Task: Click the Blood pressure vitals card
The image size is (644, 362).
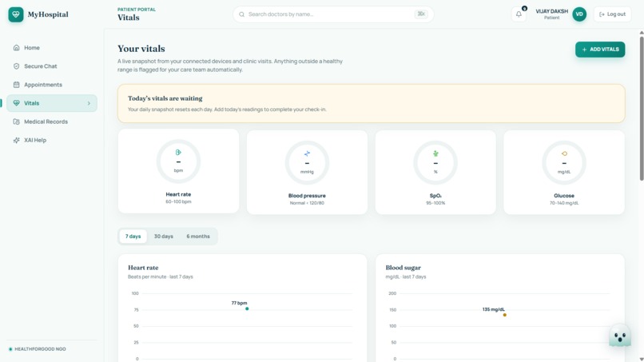Action: 307,172
